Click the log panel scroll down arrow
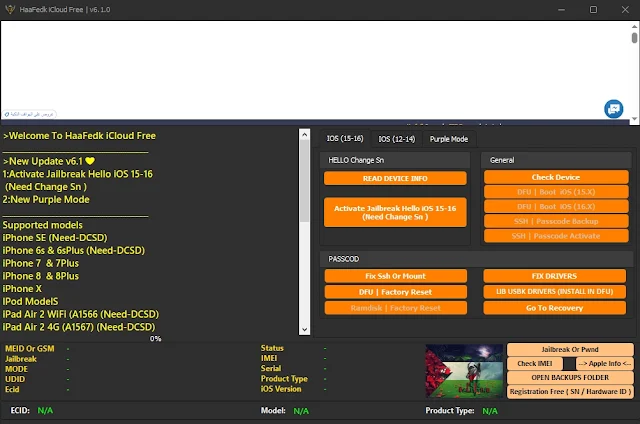Screen dimensions: 640x424 coord(304,329)
